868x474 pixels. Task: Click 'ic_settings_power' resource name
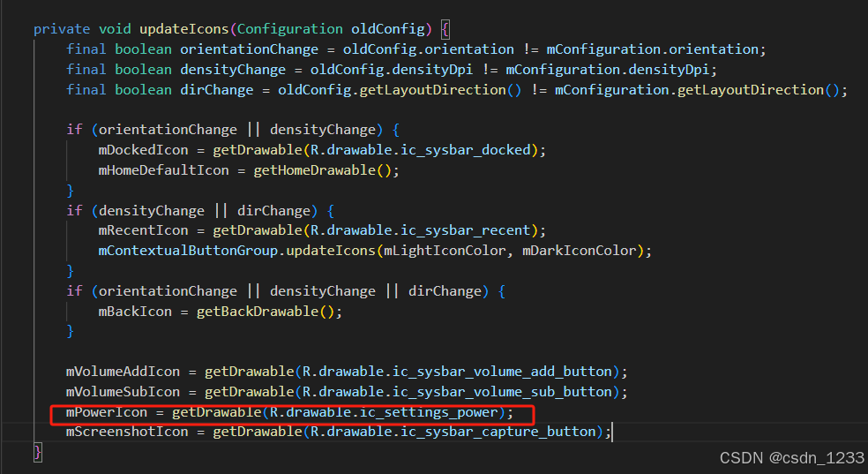click(429, 412)
